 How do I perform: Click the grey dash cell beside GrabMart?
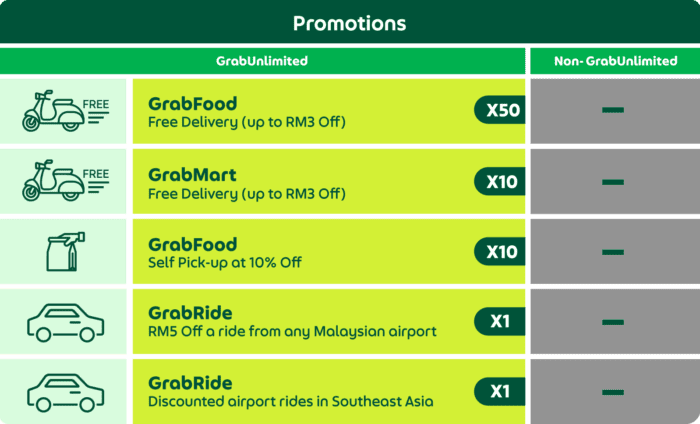point(615,181)
